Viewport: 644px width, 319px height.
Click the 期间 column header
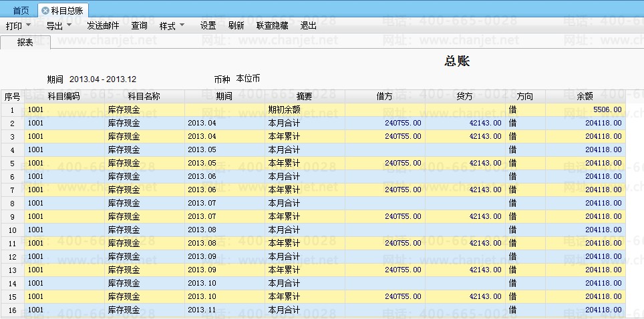(224, 97)
